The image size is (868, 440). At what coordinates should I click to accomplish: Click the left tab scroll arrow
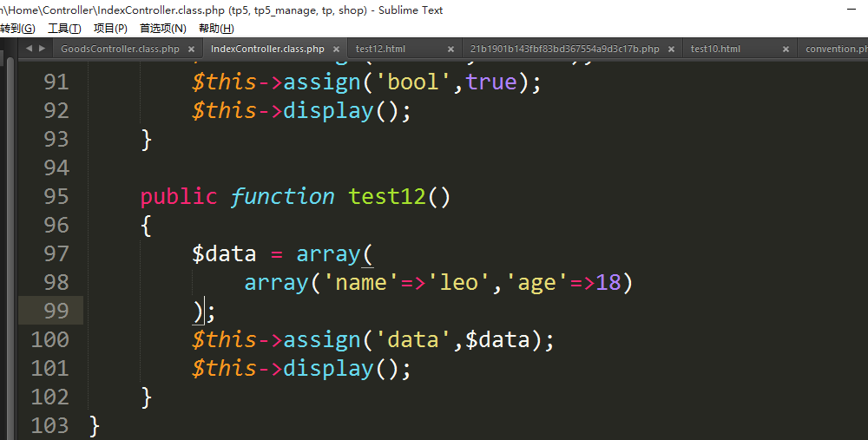[x=30, y=49]
